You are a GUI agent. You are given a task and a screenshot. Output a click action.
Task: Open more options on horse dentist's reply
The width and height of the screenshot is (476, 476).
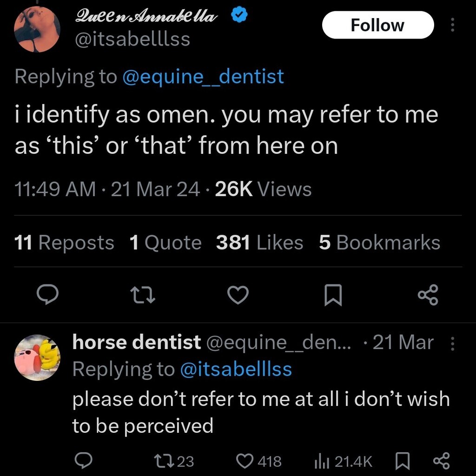pyautogui.click(x=452, y=344)
